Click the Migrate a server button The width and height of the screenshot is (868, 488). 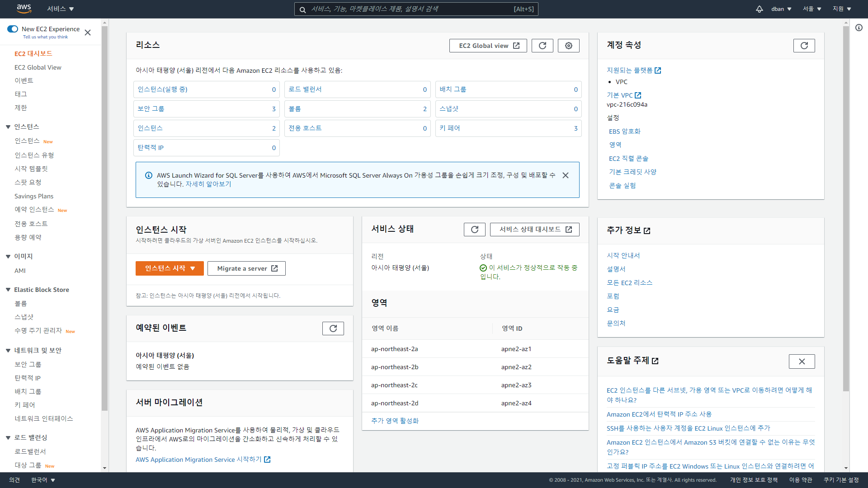[246, 268]
